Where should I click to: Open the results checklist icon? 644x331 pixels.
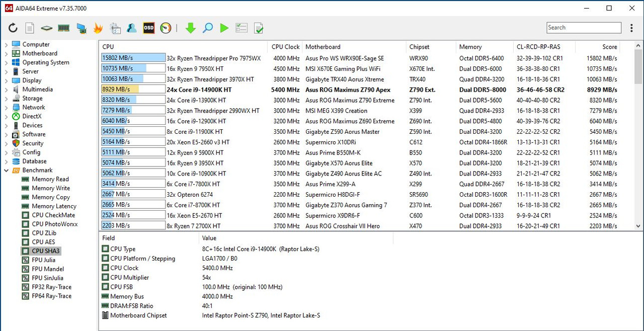(242, 28)
